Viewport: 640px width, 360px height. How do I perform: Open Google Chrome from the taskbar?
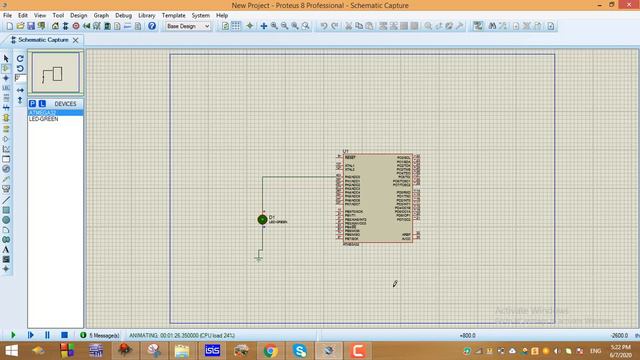tap(270, 351)
